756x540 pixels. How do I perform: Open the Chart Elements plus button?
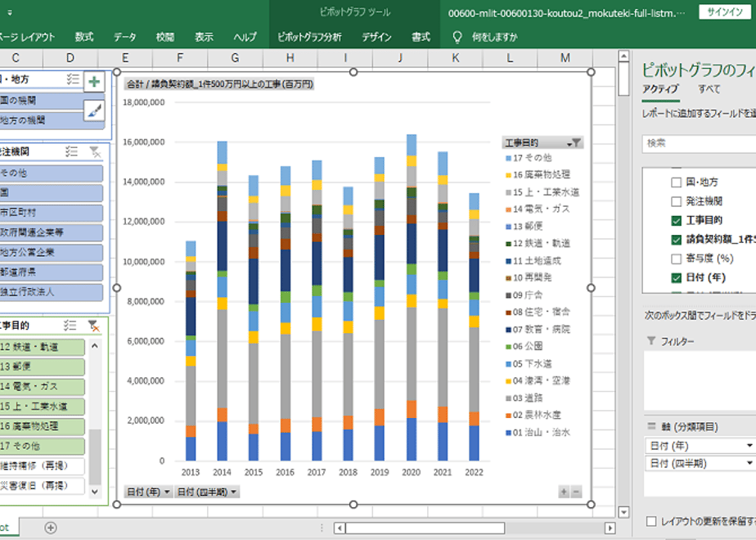95,82
